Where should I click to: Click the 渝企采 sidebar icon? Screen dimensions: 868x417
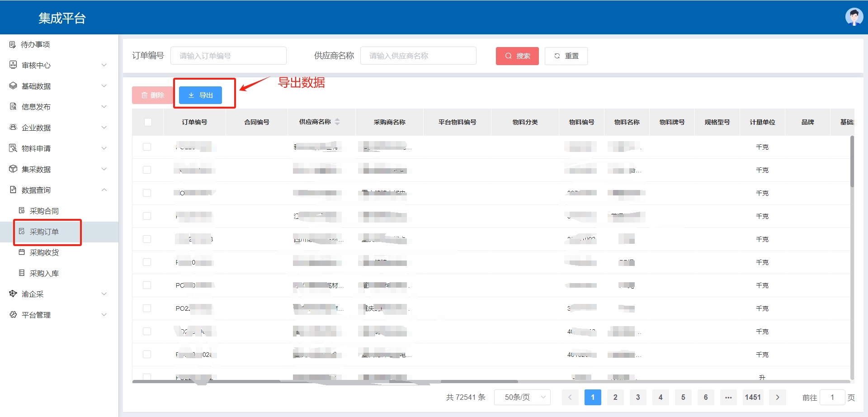click(x=13, y=294)
